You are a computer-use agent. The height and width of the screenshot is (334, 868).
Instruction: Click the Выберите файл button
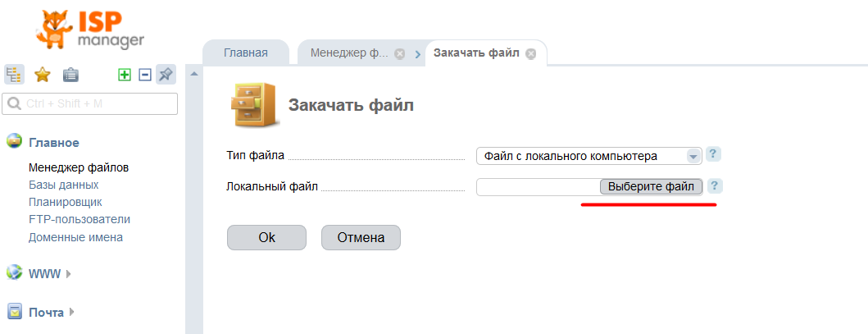coord(651,186)
